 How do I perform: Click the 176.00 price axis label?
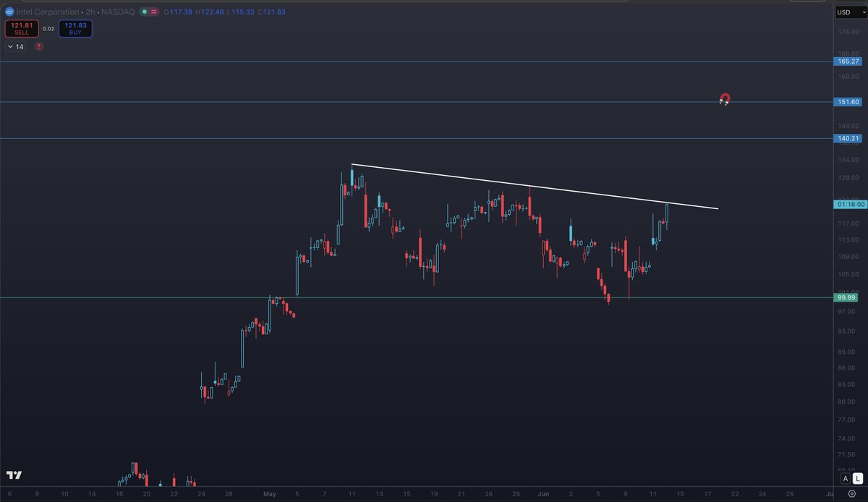(848, 33)
